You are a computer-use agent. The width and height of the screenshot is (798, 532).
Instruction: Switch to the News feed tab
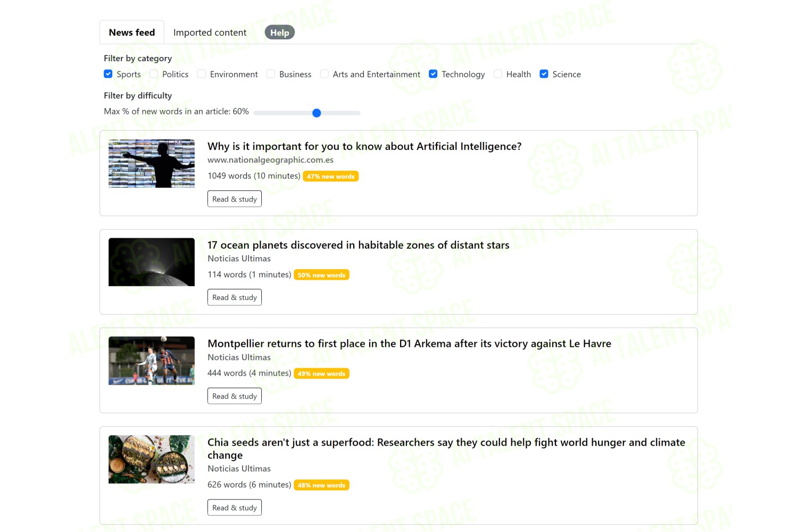132,32
